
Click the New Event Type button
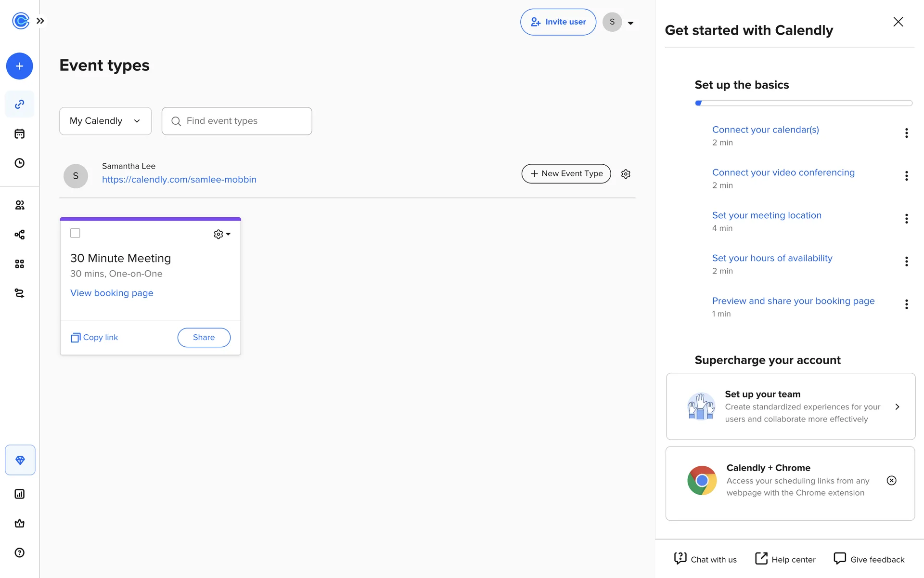[x=566, y=173]
